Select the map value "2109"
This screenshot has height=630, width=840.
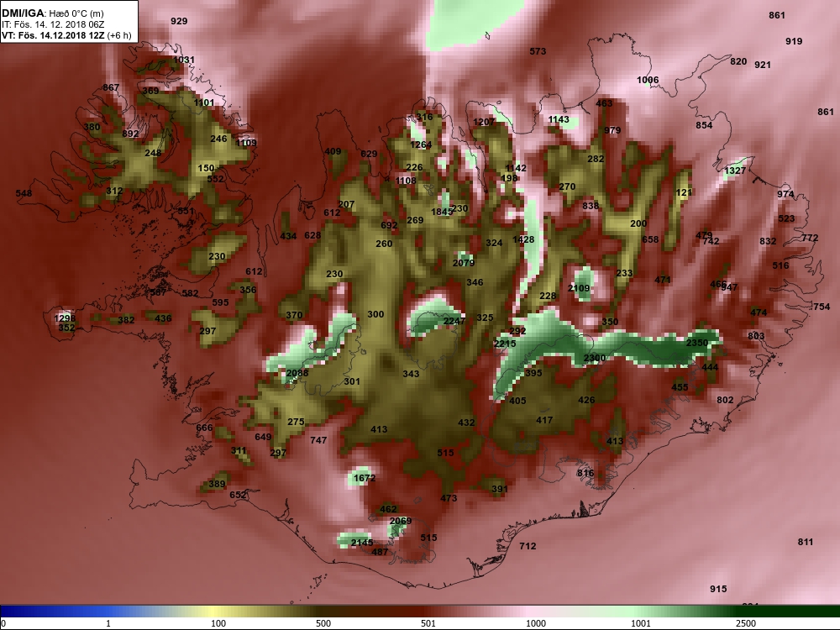pos(579,288)
